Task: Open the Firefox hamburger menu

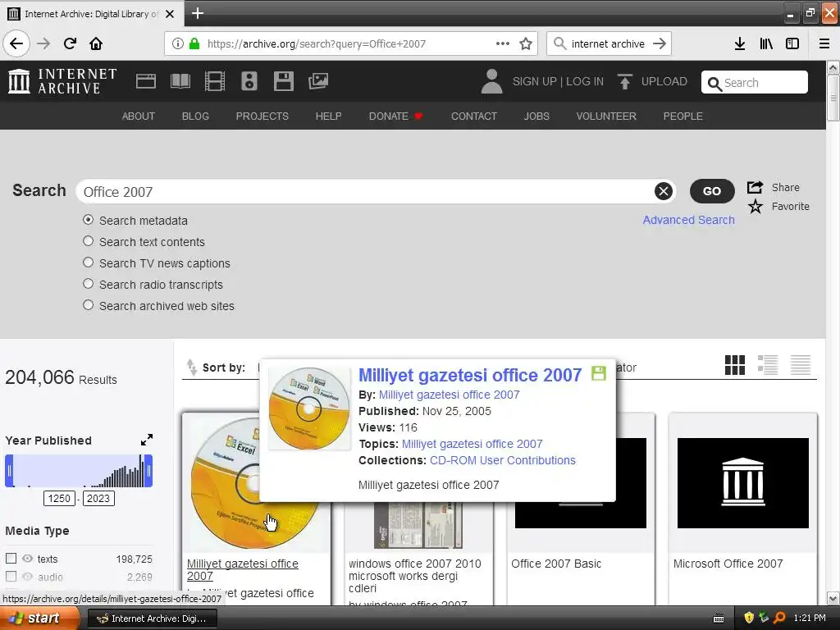Action: coord(824,43)
